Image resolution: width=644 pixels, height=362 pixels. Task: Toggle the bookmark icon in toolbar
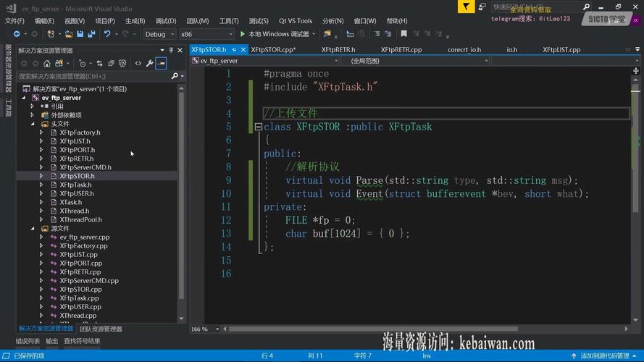coord(403,34)
